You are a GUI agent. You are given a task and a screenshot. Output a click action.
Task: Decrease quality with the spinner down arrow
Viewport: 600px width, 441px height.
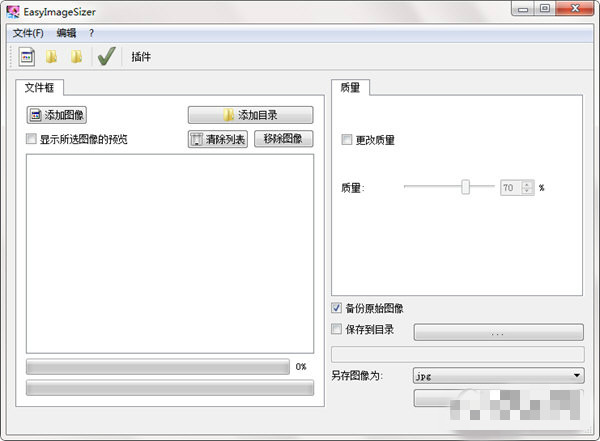click(x=527, y=191)
